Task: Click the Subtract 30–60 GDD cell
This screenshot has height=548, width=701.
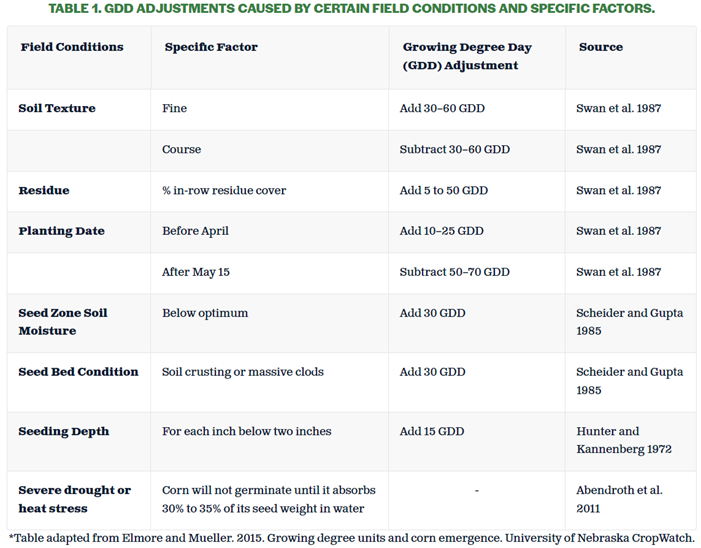Action: click(x=455, y=149)
